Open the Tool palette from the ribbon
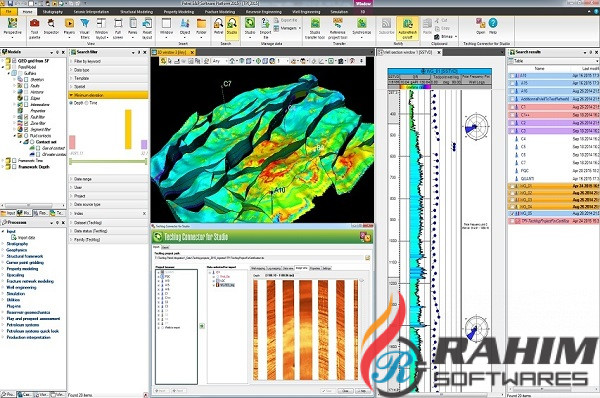 (x=34, y=28)
